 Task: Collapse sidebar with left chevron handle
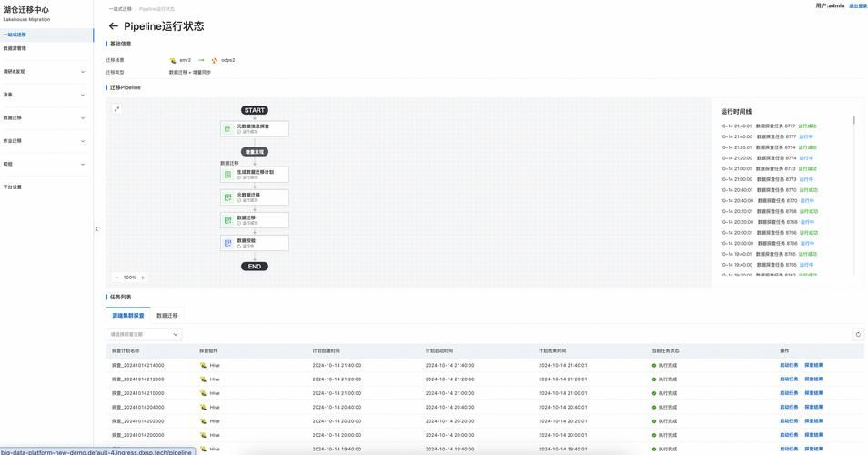tap(96, 228)
